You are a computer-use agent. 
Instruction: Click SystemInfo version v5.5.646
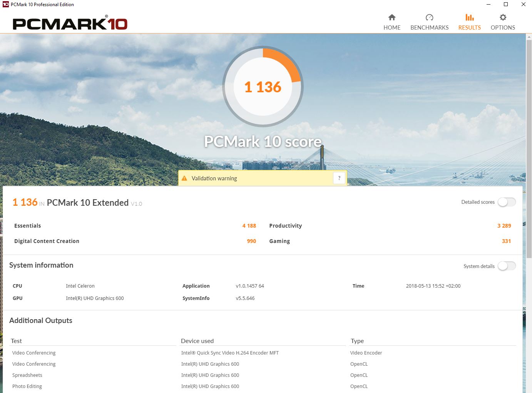(245, 298)
